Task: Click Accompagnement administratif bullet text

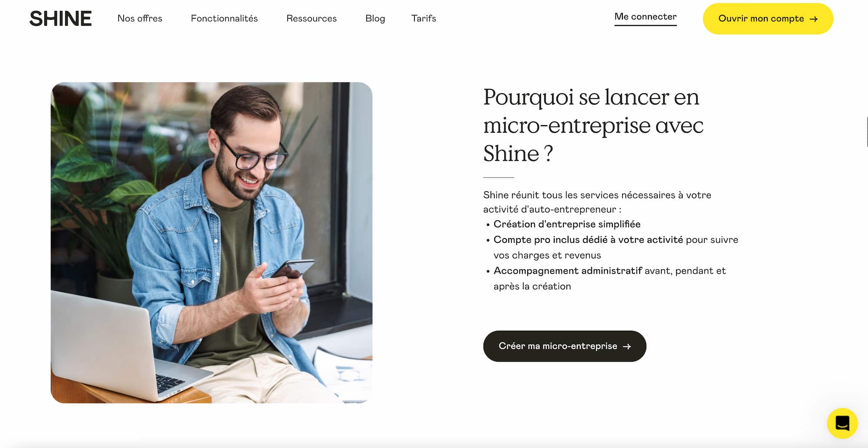Action: pyautogui.click(x=610, y=278)
